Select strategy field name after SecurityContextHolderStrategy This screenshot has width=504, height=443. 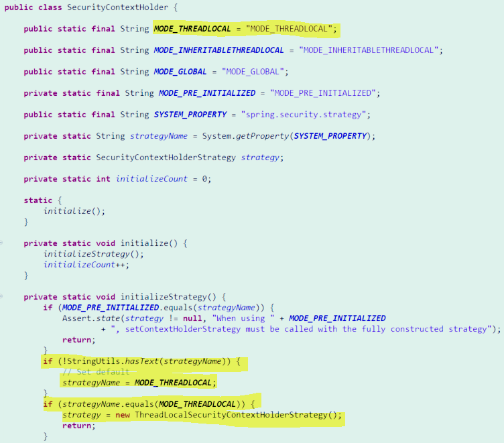(260, 157)
